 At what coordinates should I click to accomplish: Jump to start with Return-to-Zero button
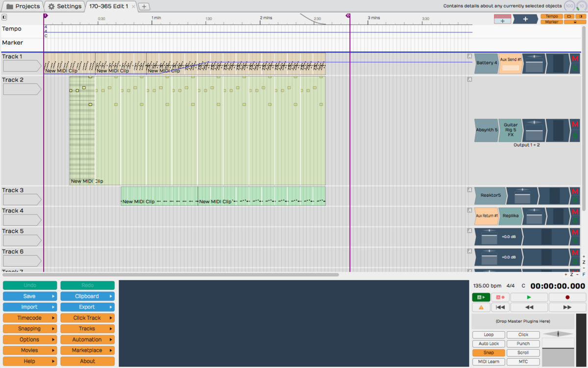(x=500, y=307)
